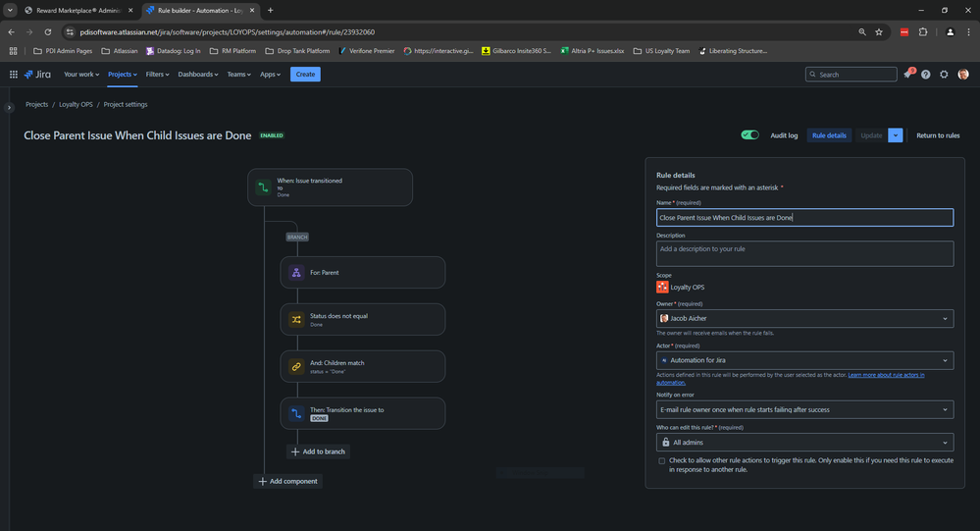Click the Rule details button
The image size is (980, 531).
click(829, 135)
